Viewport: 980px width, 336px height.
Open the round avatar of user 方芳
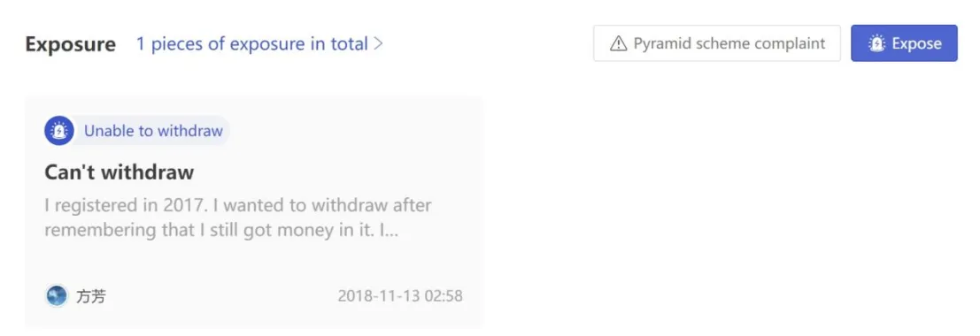pyautogui.click(x=57, y=295)
